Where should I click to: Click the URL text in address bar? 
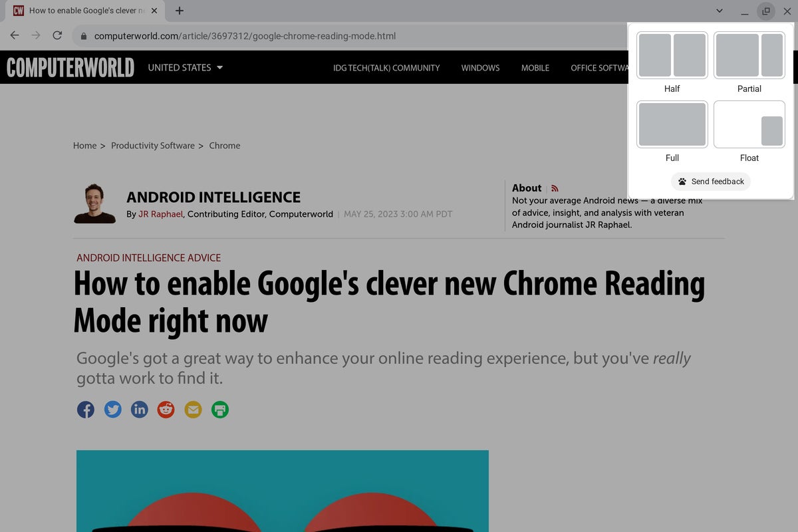coord(245,36)
